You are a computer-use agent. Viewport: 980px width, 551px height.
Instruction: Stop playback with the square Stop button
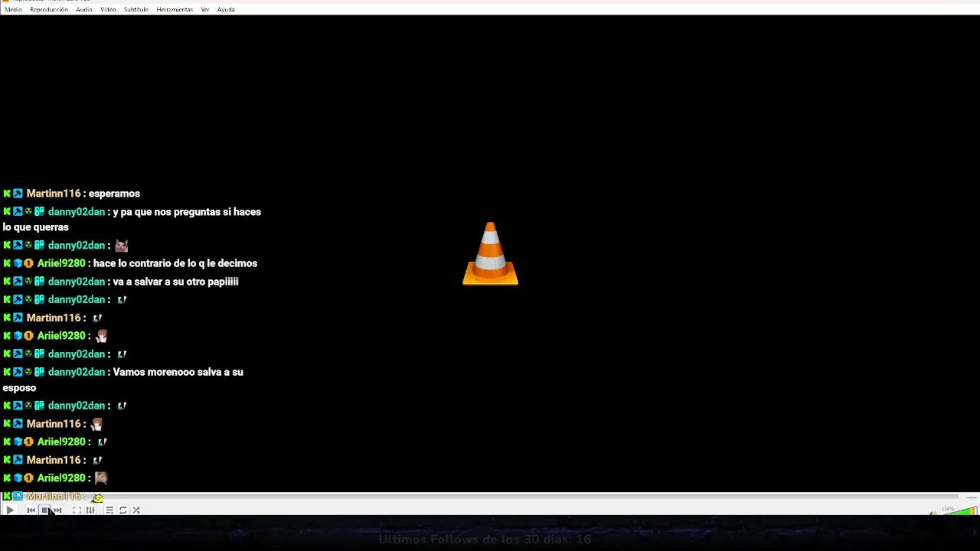point(44,510)
